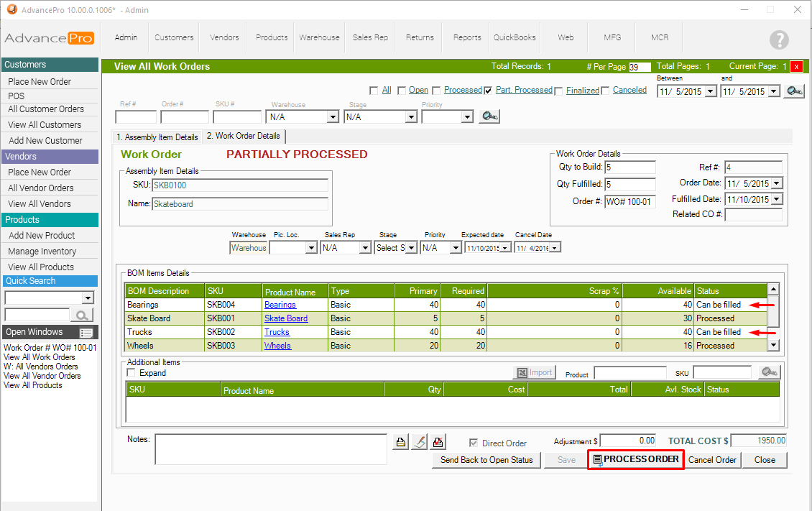Viewport: 812px width, 511px height.
Task: Uncheck the Part. Processed checkbox
Action: pos(489,91)
